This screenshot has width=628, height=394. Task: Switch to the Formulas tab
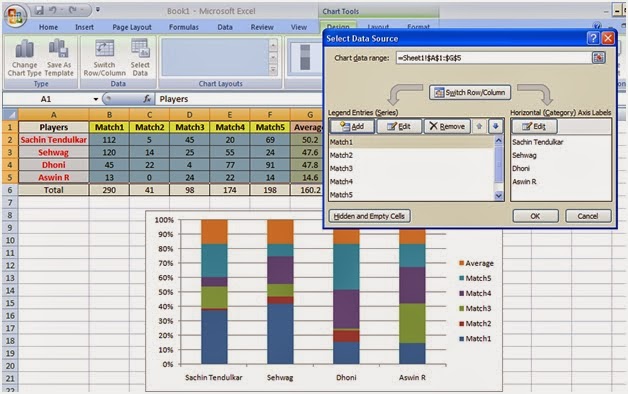[184, 27]
